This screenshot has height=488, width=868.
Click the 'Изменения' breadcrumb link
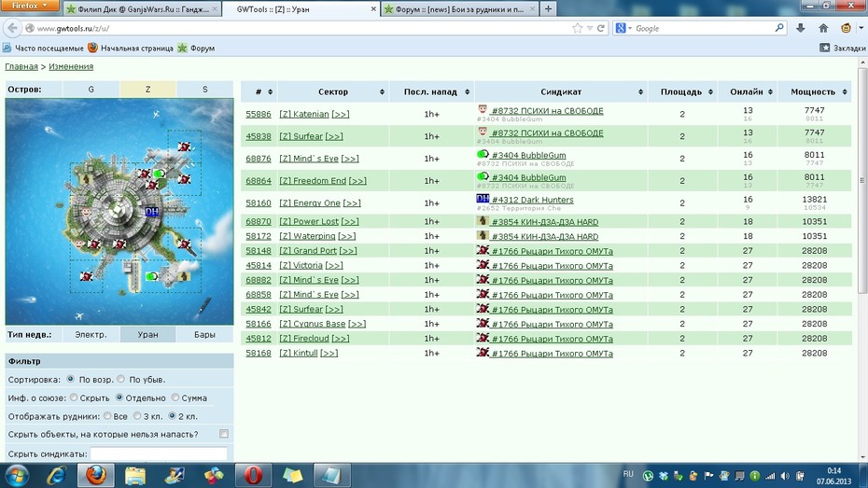(71, 66)
